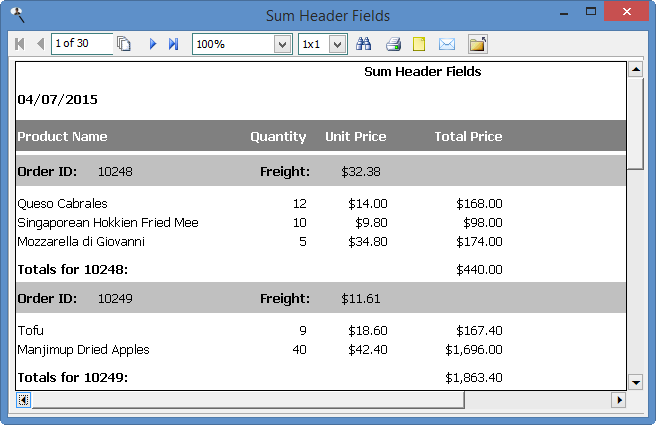Screen dimensions: 656x425
Task: Click the Product Name column header
Action: point(62,136)
